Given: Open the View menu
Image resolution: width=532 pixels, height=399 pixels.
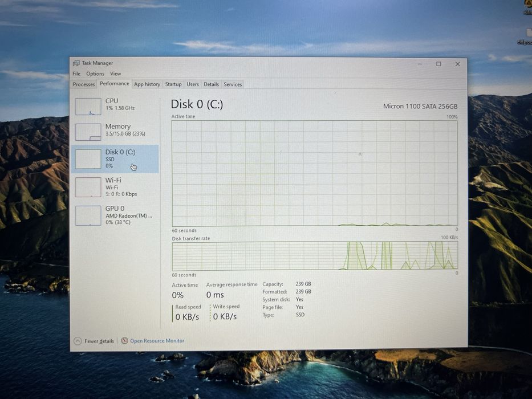Looking at the screenshot, I should 115,74.
